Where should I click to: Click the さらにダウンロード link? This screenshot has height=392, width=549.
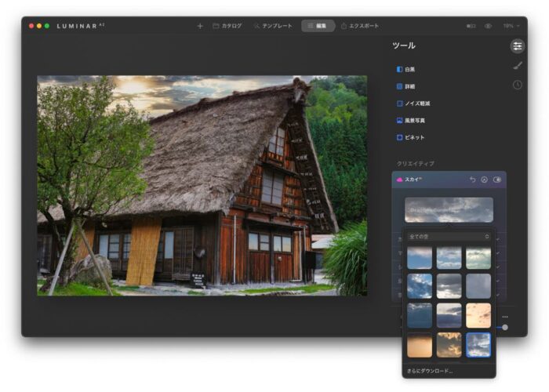(430, 369)
